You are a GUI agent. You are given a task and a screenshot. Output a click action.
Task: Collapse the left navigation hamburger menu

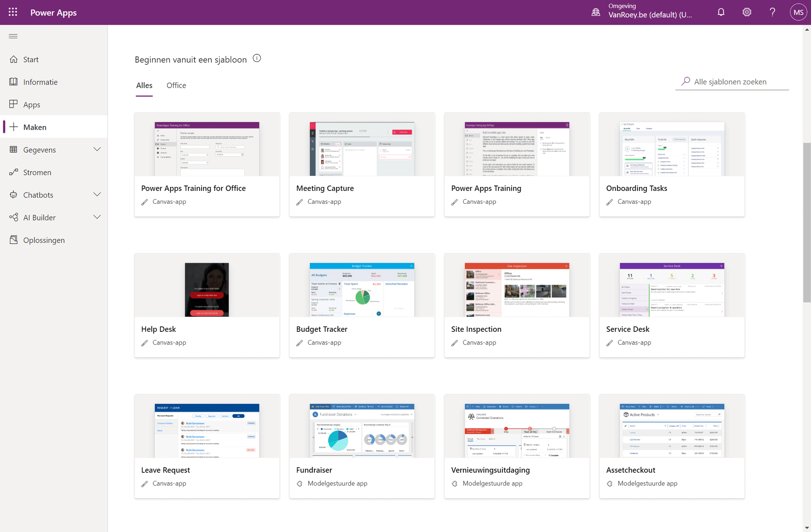(13, 36)
